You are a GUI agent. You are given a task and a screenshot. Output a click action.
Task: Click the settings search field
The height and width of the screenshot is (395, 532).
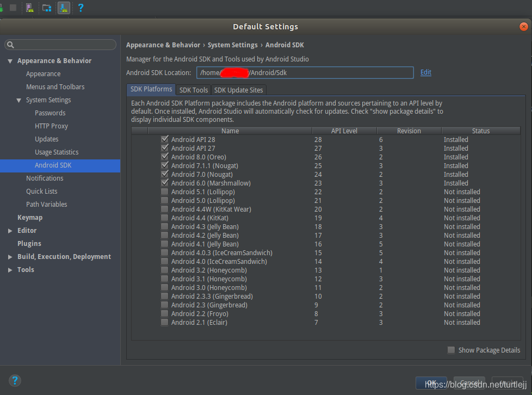tap(60, 45)
